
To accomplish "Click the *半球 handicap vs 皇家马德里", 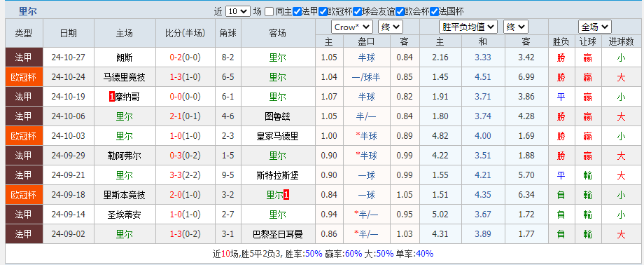I will (x=366, y=136).
